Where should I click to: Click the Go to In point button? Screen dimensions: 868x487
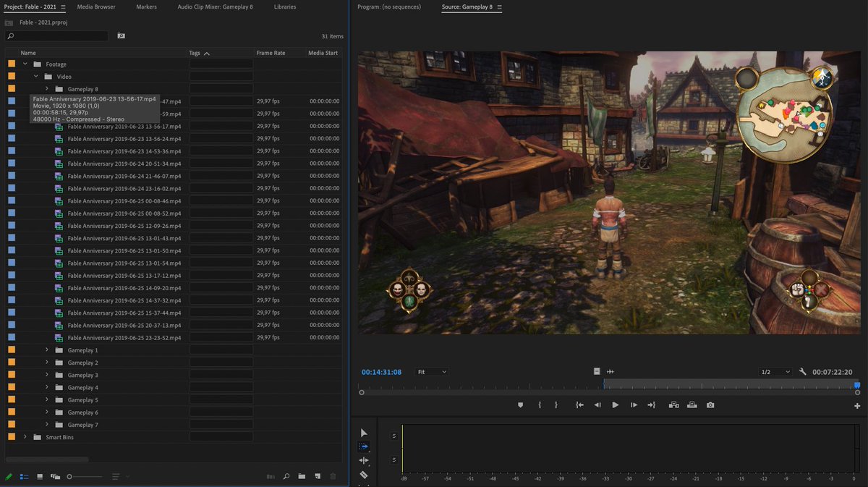(579, 405)
